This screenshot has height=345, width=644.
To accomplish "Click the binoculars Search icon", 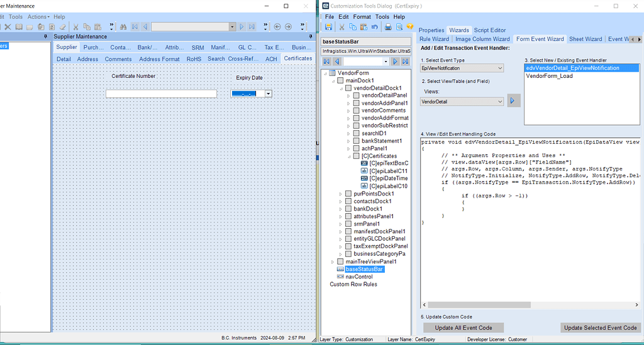I will 123,27.
